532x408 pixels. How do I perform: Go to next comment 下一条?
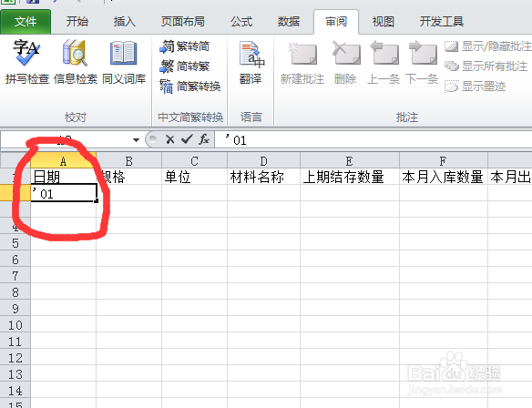(422, 63)
